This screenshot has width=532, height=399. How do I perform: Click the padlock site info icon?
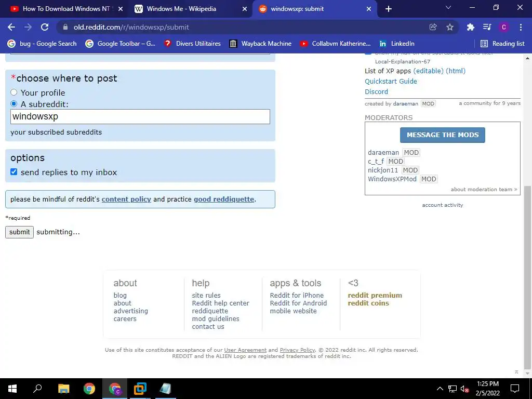pos(65,27)
